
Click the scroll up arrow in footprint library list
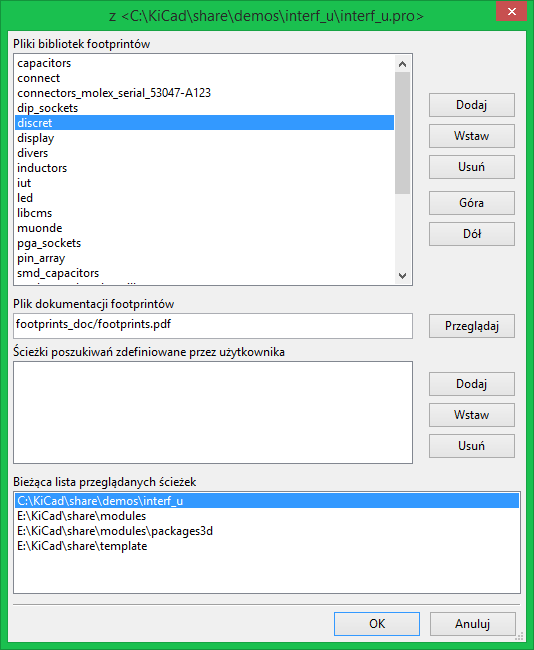pyautogui.click(x=402, y=64)
